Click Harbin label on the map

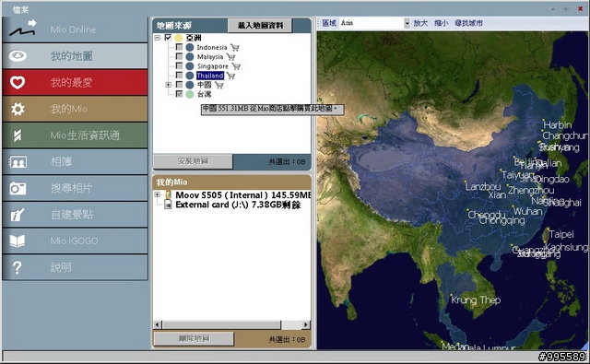click(557, 124)
